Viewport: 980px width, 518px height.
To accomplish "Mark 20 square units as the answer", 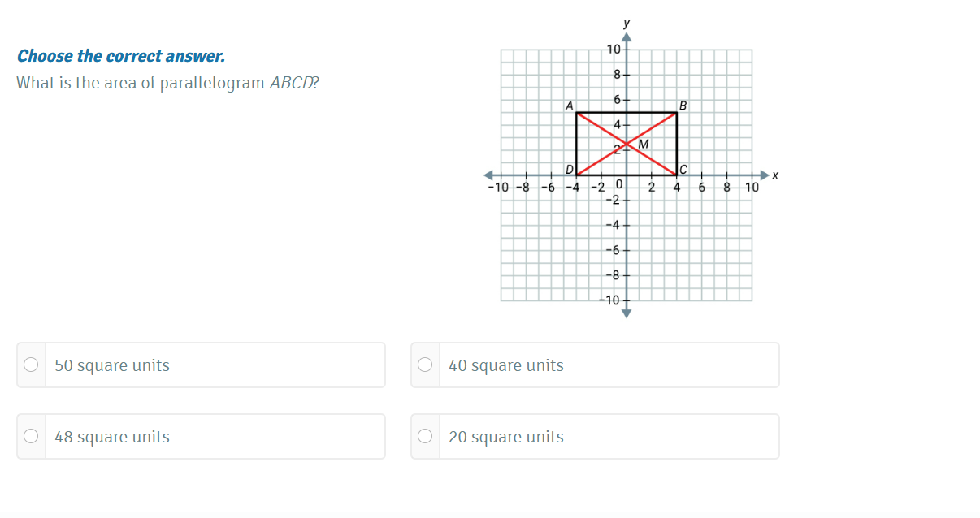I will (x=425, y=437).
